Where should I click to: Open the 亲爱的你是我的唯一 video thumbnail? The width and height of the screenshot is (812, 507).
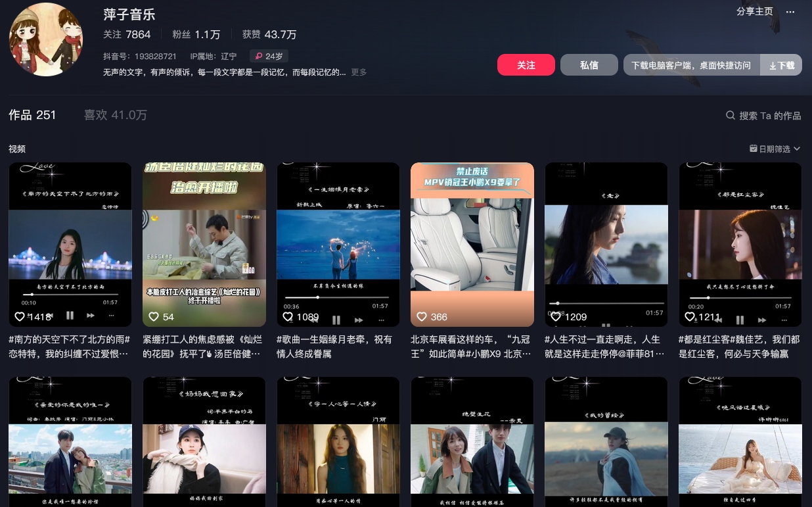coord(70,442)
